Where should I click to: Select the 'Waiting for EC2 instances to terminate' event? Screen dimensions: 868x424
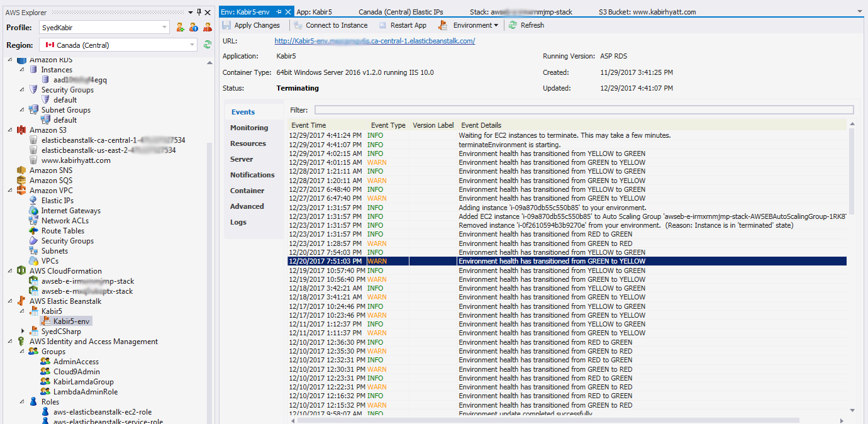coord(567,135)
